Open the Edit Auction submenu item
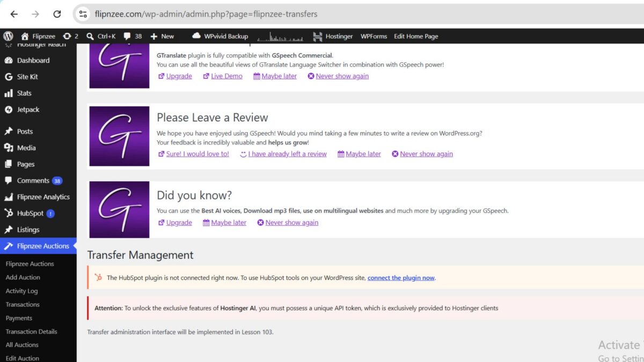644x362 pixels. pos(23,358)
